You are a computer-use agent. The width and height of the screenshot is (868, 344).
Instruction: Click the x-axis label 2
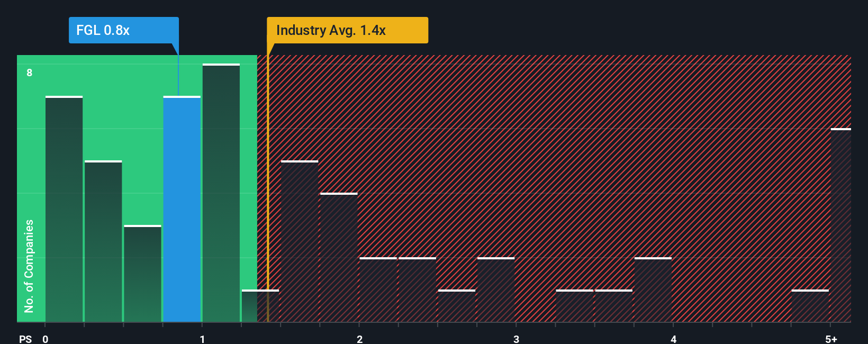point(360,339)
